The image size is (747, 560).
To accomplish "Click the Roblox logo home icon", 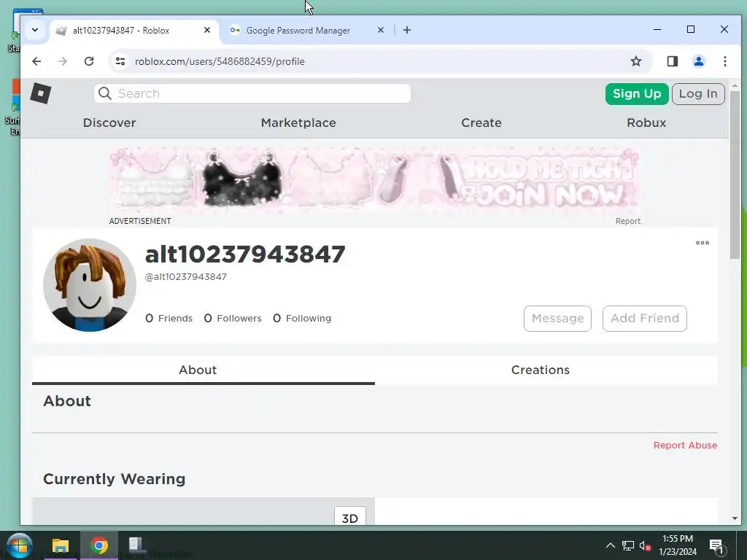I will click(41, 93).
